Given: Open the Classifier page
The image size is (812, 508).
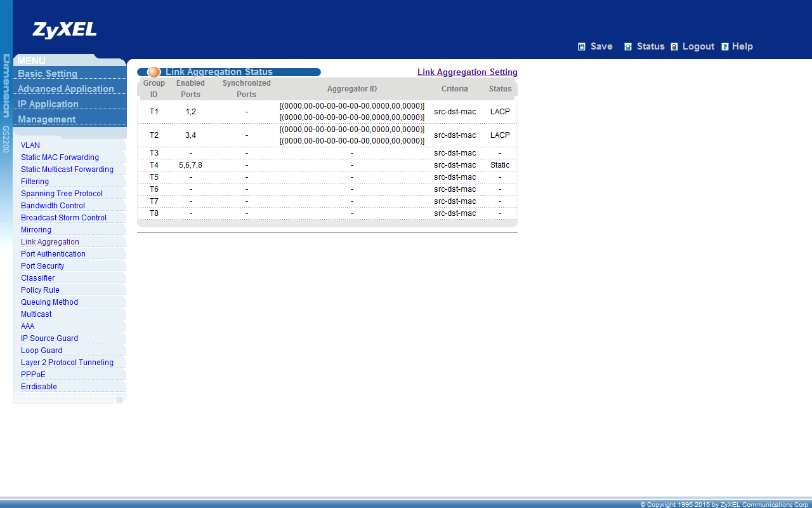Looking at the screenshot, I should [37, 278].
